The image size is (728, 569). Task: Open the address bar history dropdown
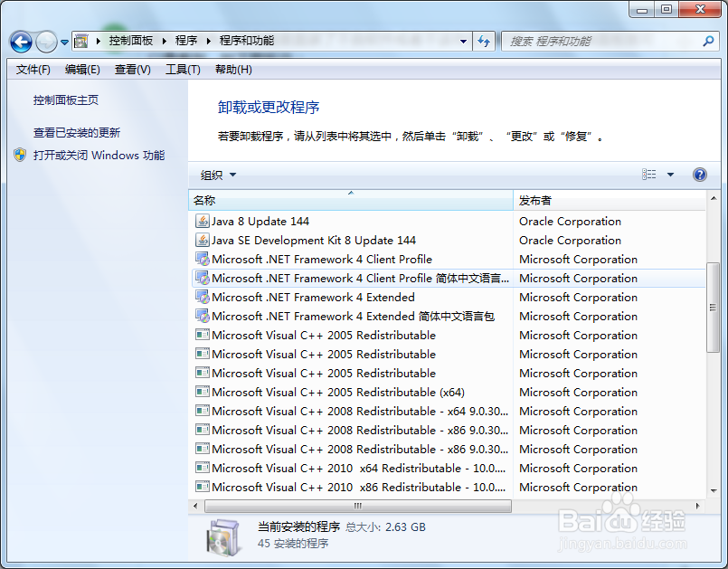pyautogui.click(x=463, y=42)
